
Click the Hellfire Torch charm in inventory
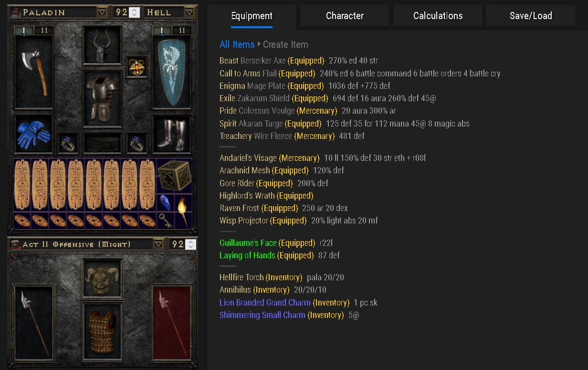(x=183, y=211)
